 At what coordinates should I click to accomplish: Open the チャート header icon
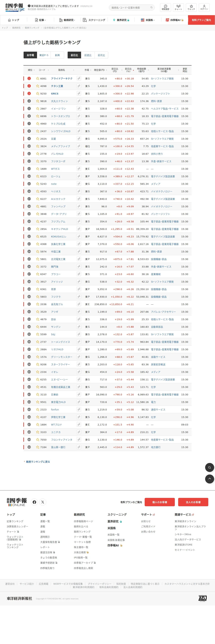[x=178, y=8]
